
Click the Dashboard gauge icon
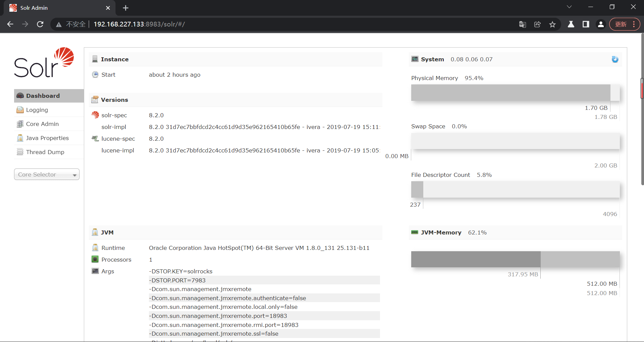tap(20, 96)
